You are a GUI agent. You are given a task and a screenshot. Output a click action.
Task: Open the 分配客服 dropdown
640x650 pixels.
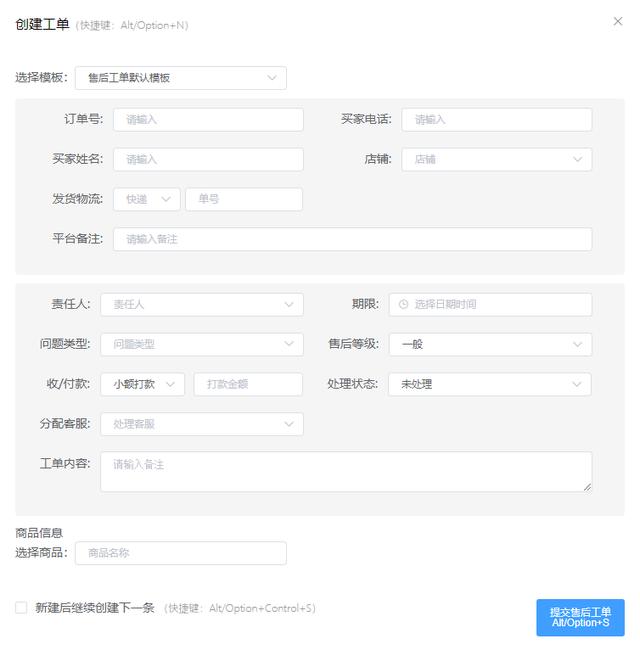point(201,424)
